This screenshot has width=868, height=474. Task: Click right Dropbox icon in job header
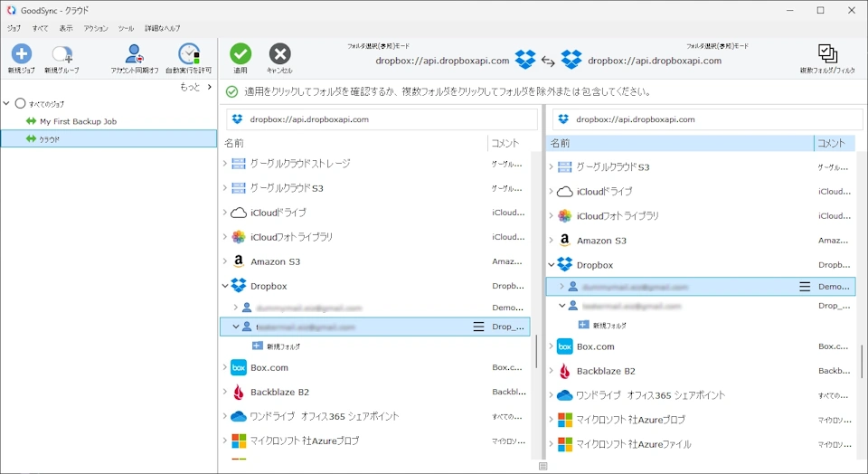pyautogui.click(x=571, y=60)
